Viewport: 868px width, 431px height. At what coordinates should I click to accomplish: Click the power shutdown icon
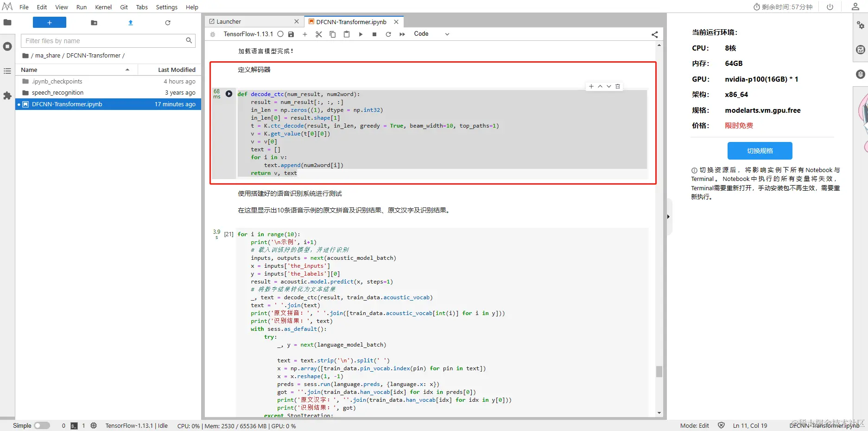[830, 7]
